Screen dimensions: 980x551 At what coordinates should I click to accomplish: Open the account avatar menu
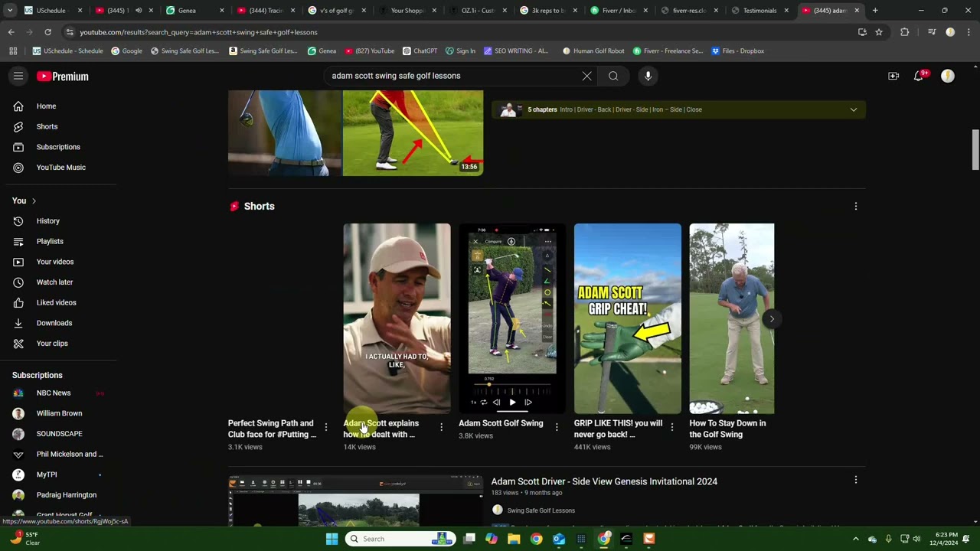pos(948,76)
